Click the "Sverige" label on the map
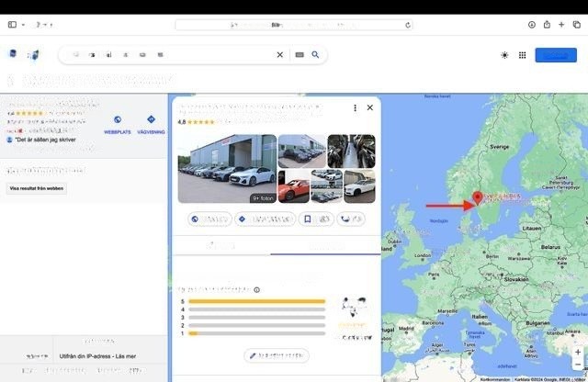This screenshot has width=588, height=382. (499, 147)
